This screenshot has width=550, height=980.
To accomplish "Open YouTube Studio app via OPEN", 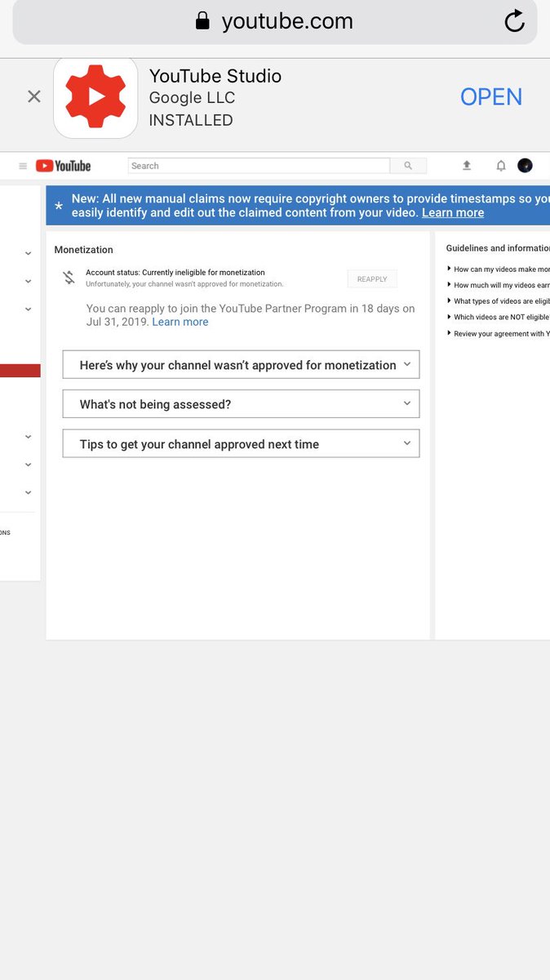I will click(491, 96).
